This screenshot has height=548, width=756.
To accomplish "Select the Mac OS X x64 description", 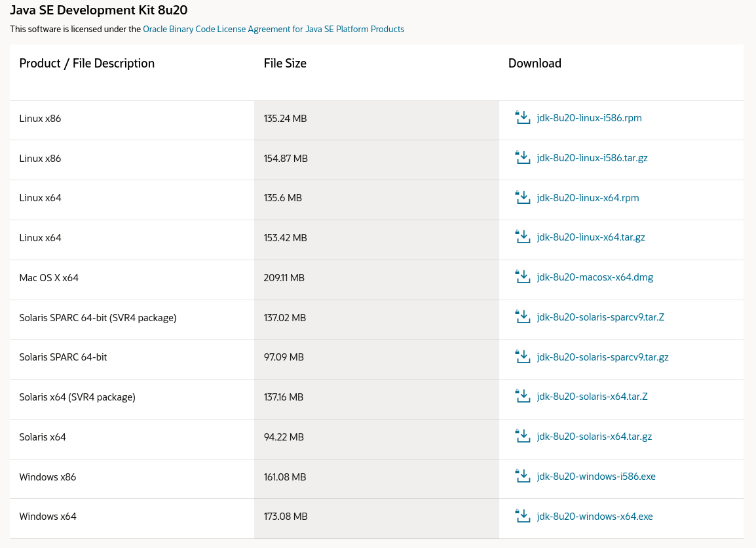I will (x=48, y=278).
